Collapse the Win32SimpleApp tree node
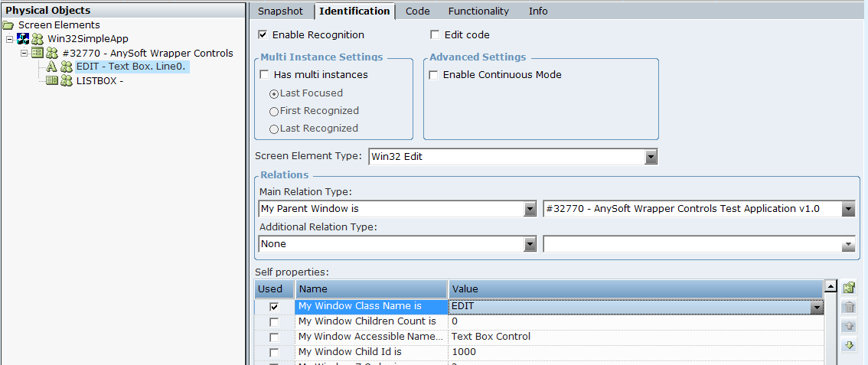 coord(9,39)
